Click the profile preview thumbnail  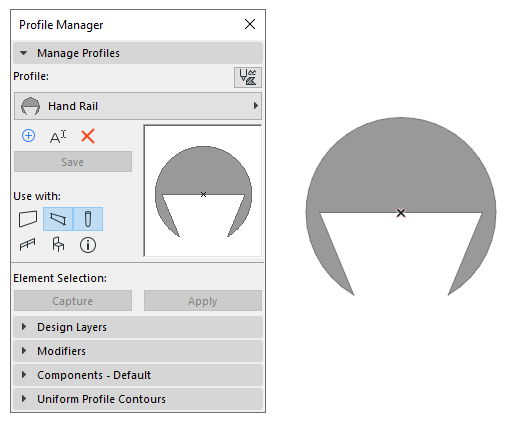coord(203,191)
